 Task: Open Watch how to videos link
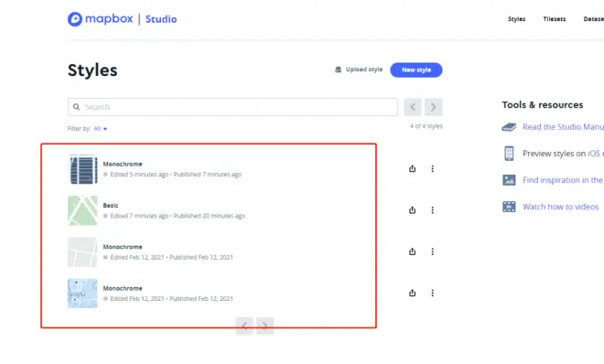(561, 207)
